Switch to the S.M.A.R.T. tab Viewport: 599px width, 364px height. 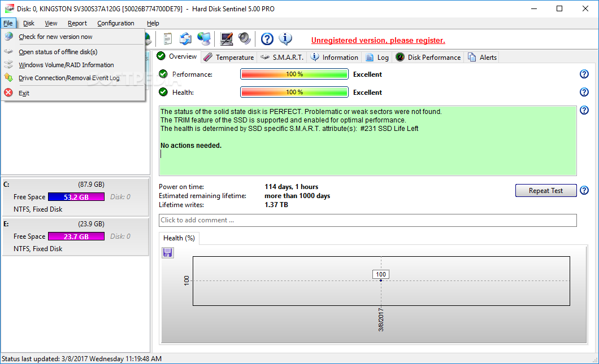(283, 57)
